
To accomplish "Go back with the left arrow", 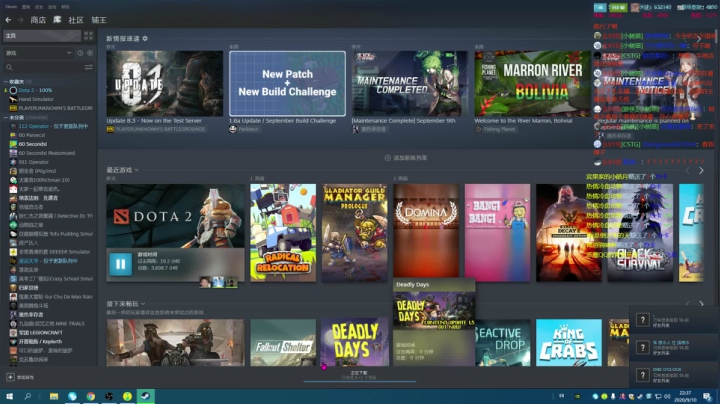I will click(x=8, y=20).
